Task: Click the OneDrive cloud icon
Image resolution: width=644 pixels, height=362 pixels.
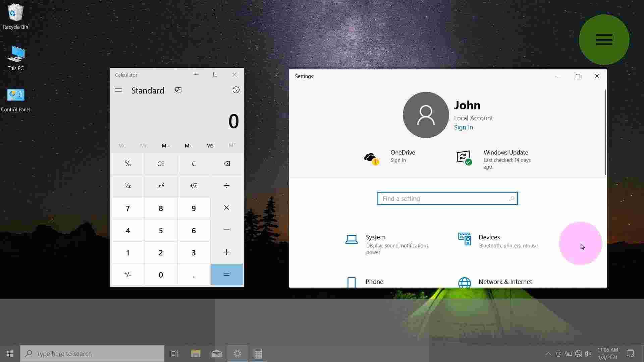Action: tap(370, 158)
